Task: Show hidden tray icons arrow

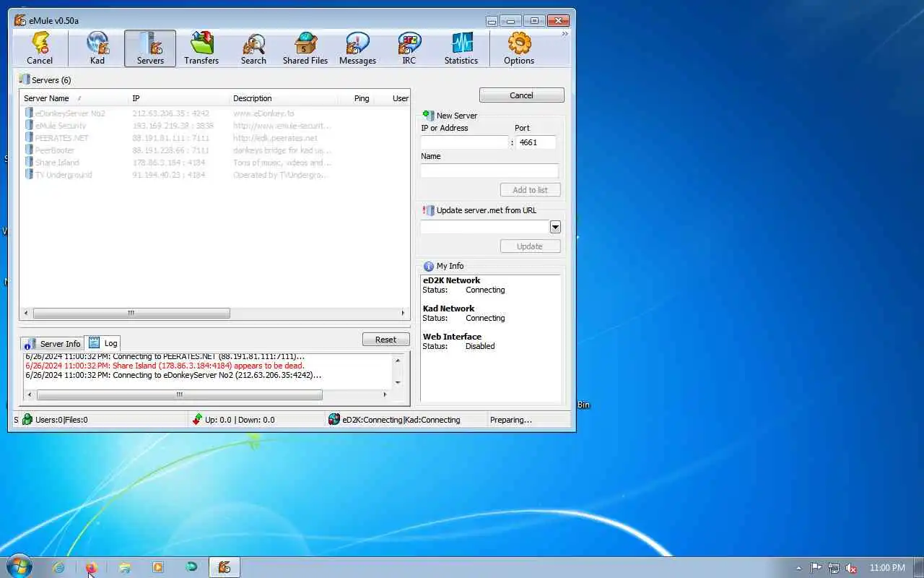Action: (798, 568)
